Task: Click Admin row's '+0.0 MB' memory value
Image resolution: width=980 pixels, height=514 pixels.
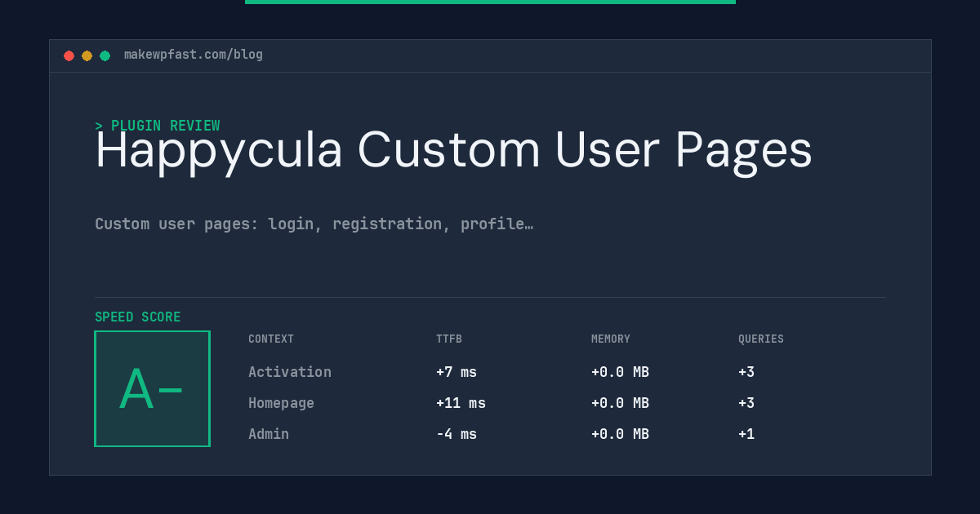Action: coord(620,434)
